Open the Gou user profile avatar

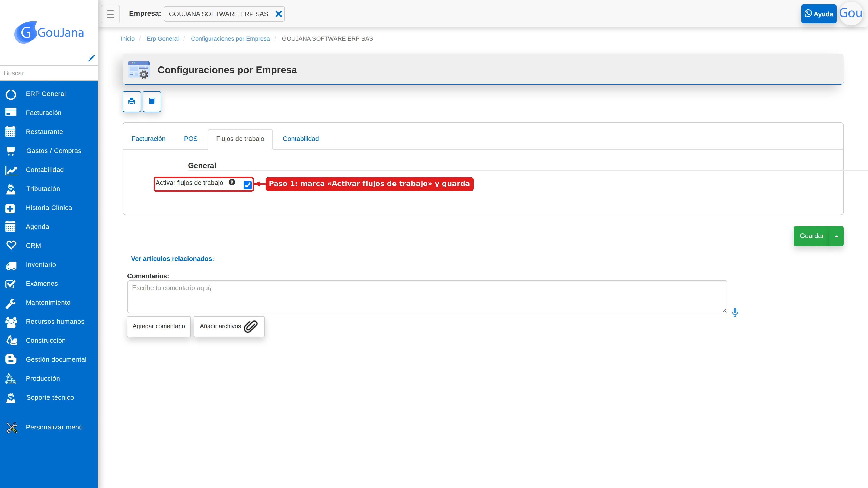(x=851, y=14)
